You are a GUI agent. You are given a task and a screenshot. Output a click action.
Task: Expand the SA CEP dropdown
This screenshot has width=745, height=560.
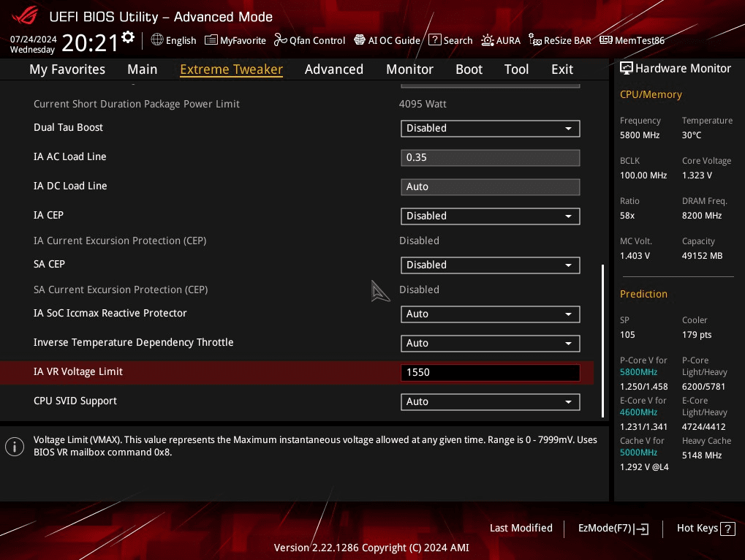point(491,265)
